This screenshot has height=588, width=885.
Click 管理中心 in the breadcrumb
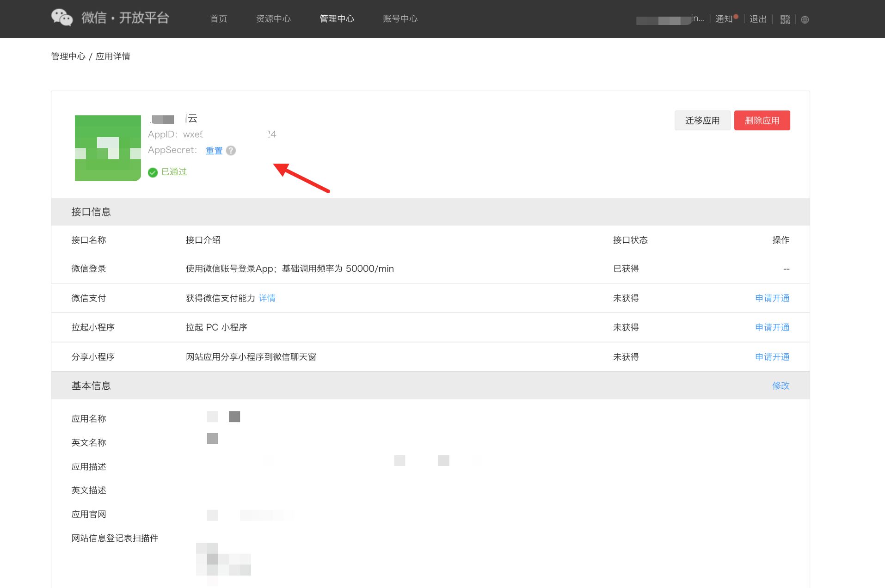pos(68,56)
